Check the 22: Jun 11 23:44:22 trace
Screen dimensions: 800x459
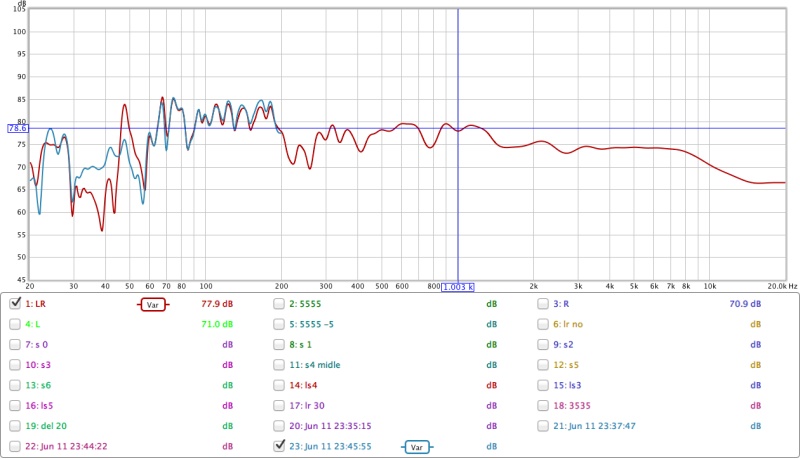click(x=15, y=447)
